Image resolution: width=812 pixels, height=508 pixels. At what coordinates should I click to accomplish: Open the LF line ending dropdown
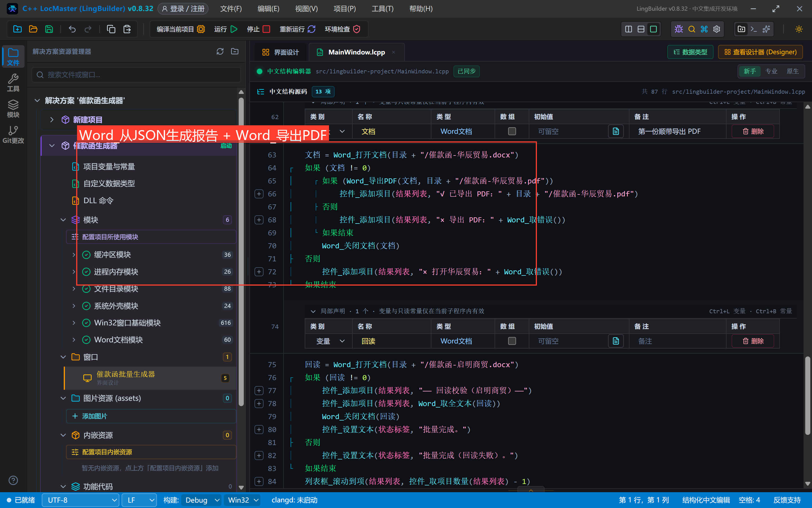pos(139,500)
